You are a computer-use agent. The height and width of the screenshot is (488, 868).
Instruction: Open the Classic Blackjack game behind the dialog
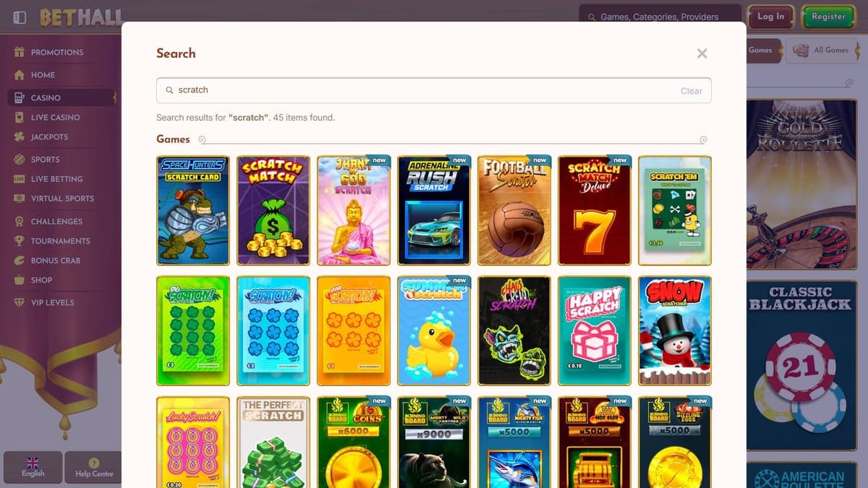click(x=800, y=367)
